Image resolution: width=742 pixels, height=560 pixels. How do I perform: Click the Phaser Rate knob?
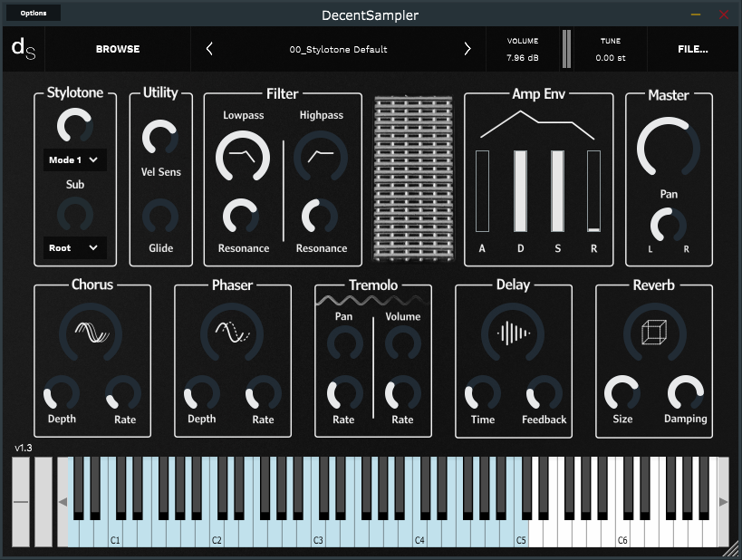[264, 393]
